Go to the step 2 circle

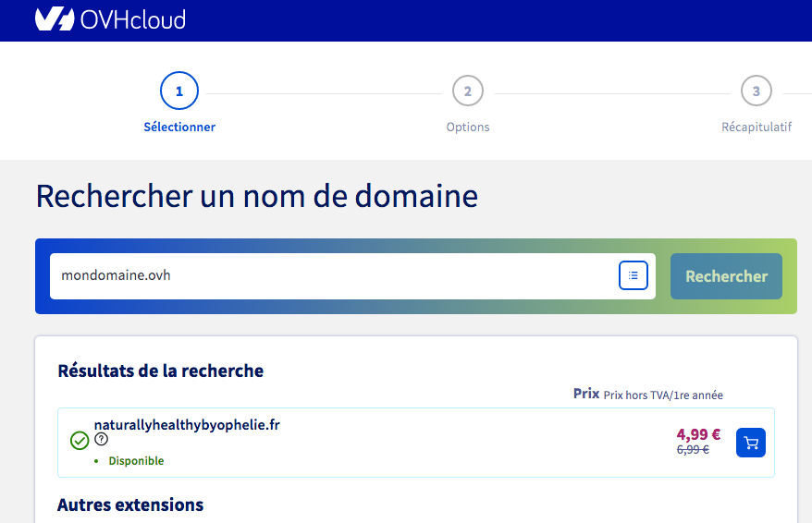[x=468, y=91]
